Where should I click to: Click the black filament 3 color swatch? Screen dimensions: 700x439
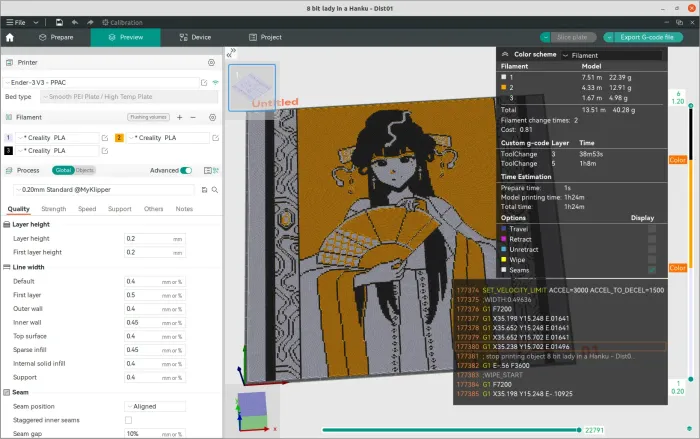pos(8,151)
